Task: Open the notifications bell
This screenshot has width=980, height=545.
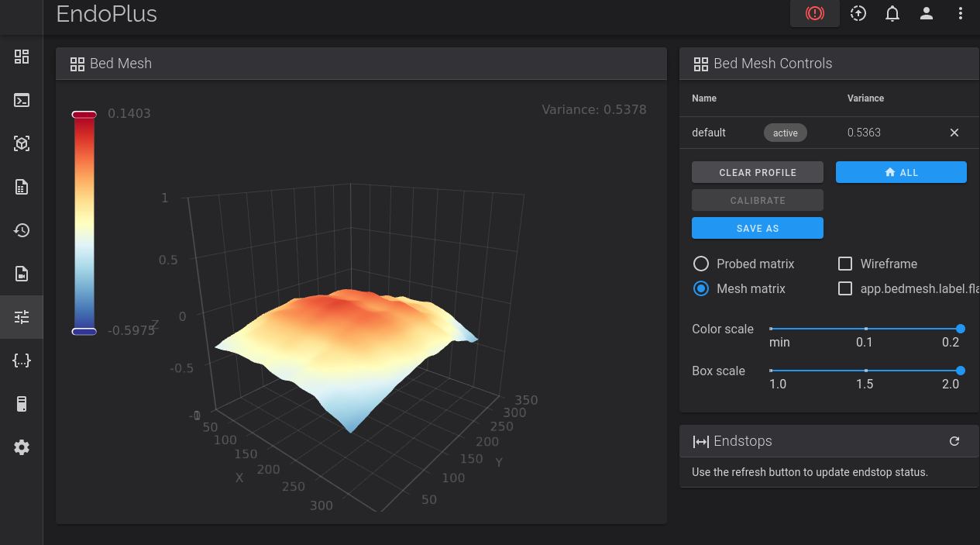Action: [892, 13]
